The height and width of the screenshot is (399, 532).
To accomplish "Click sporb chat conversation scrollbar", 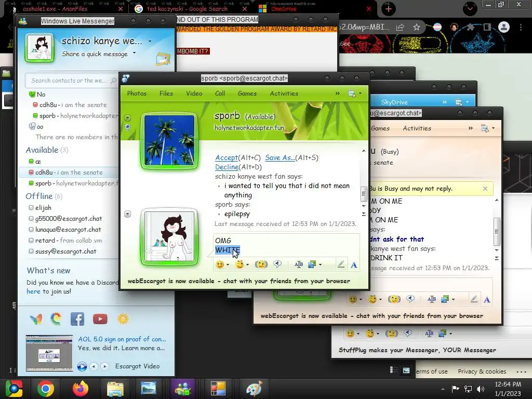I will (364, 194).
